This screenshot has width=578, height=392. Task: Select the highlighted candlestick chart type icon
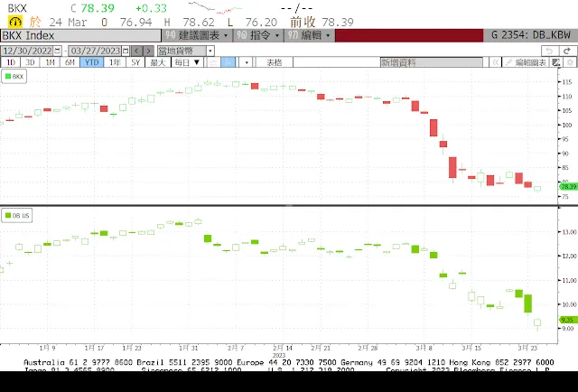tap(228, 62)
